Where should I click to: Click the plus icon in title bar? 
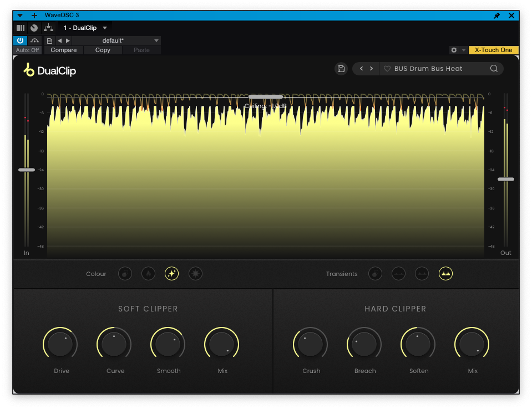tap(34, 16)
